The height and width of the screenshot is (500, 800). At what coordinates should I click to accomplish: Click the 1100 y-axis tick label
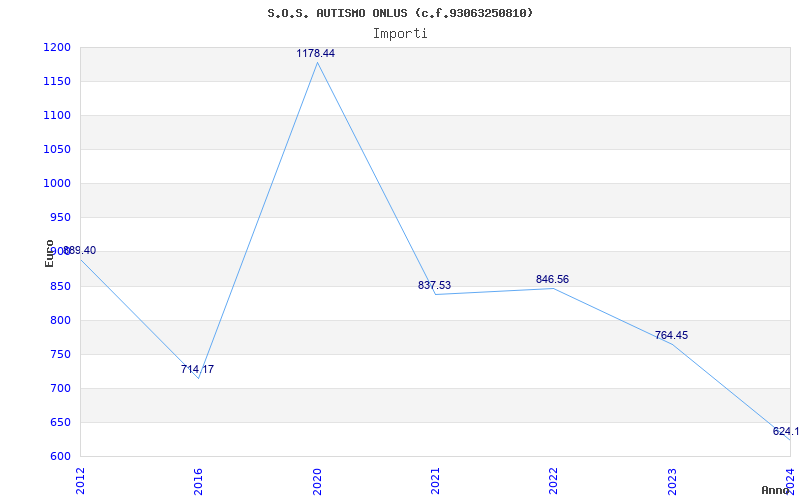point(57,116)
